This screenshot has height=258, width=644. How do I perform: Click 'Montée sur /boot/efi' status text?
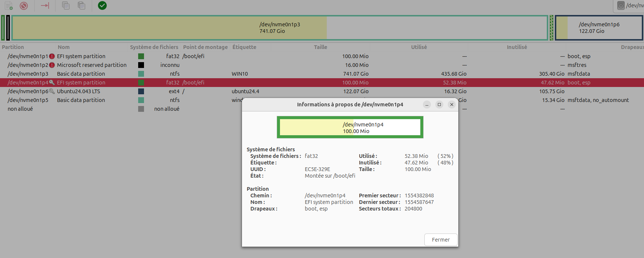tap(330, 176)
